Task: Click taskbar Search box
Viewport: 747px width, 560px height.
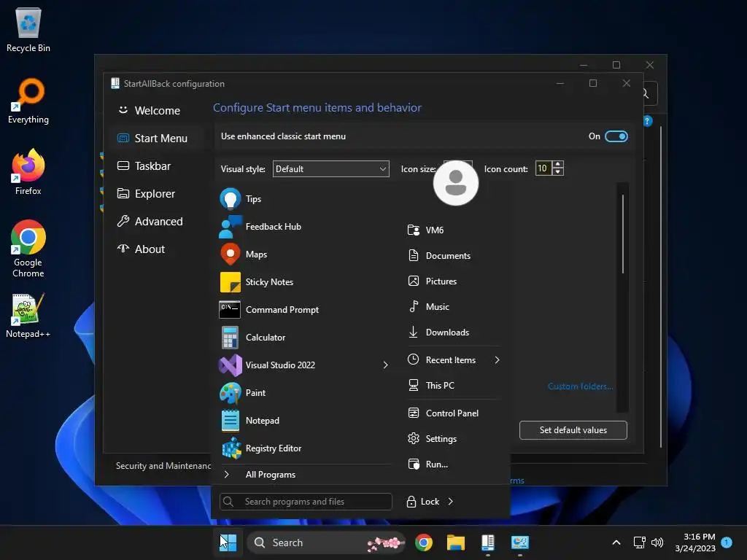Action: coord(326,542)
